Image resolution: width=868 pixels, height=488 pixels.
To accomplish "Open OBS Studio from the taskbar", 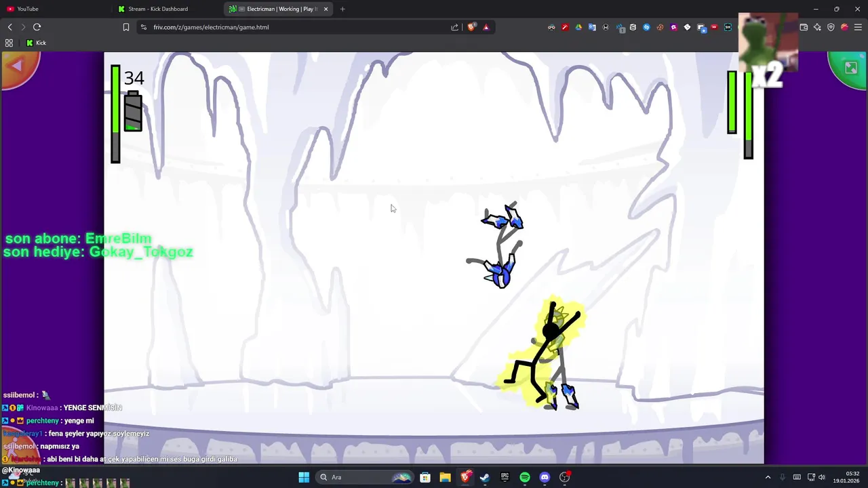I will [x=564, y=477].
